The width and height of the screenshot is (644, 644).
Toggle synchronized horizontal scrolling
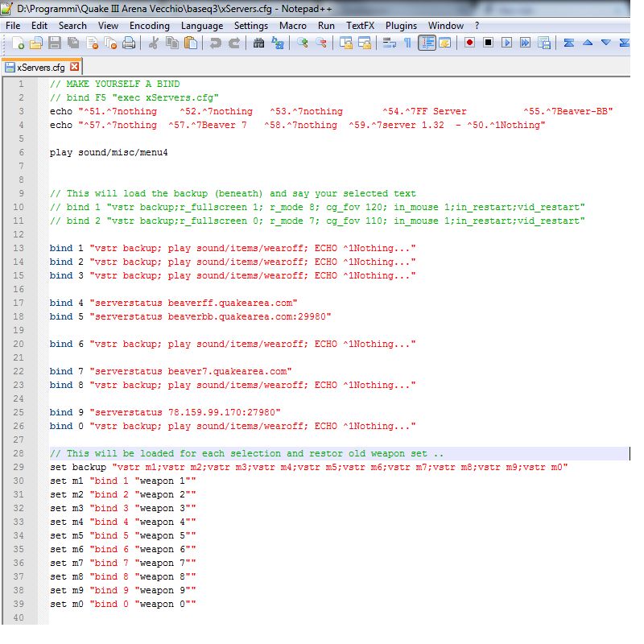pos(365,43)
